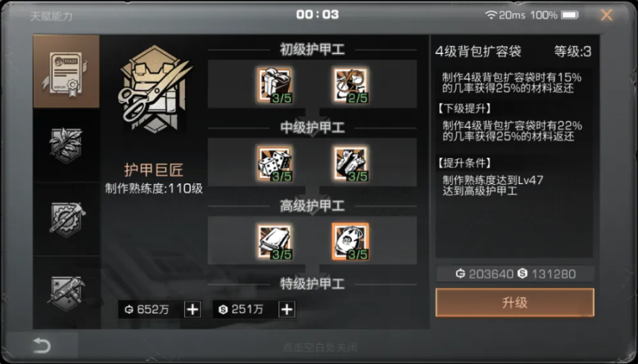Click the 203640 gold cost display
Screen dimensions: 638x364
[485, 273]
